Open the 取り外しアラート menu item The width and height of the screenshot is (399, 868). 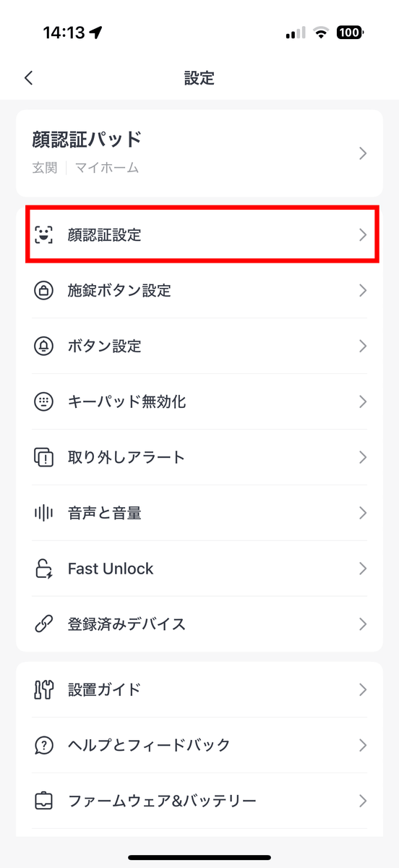coord(199,457)
